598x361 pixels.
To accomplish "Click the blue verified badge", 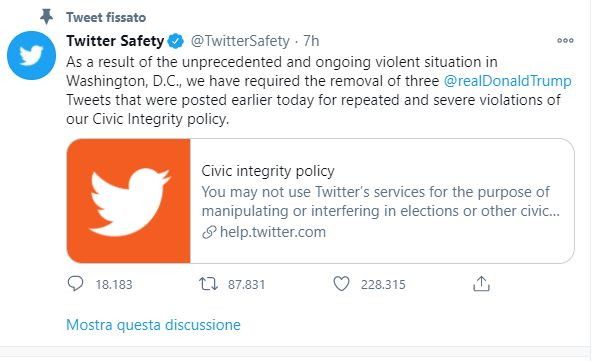I will (x=176, y=41).
